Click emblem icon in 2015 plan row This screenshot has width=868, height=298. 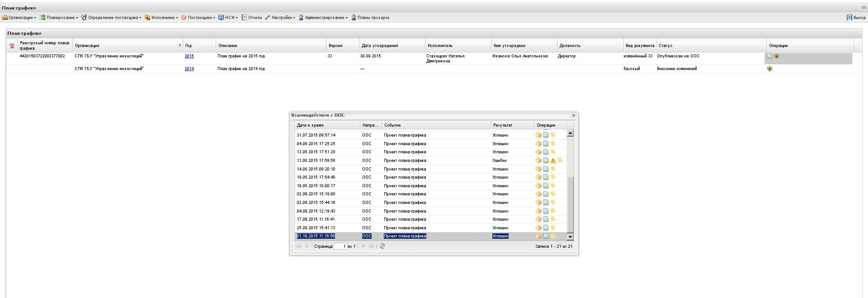pyautogui.click(x=776, y=57)
